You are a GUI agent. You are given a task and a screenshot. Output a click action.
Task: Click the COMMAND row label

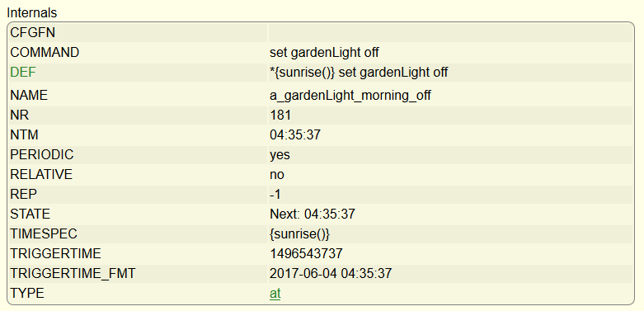[x=45, y=53]
